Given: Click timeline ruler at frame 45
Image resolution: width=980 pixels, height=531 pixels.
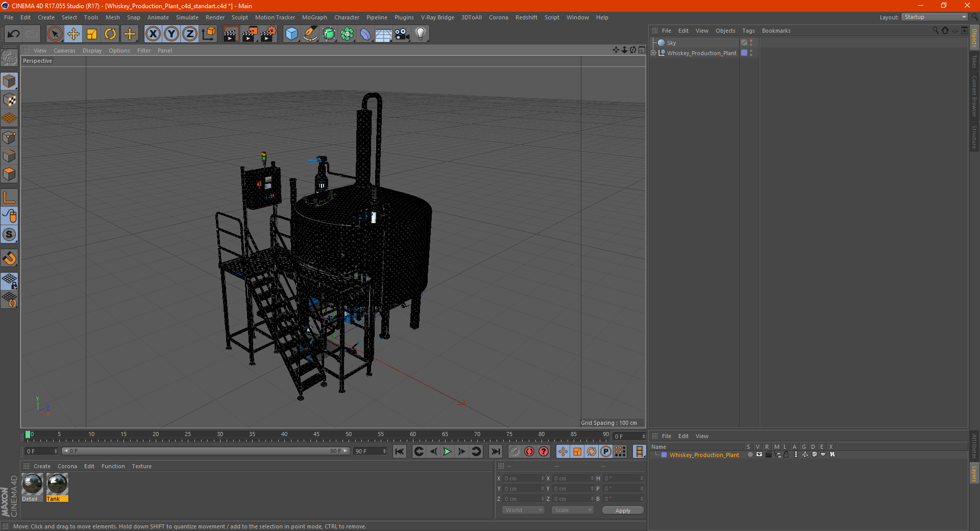Looking at the screenshot, I should (316, 435).
